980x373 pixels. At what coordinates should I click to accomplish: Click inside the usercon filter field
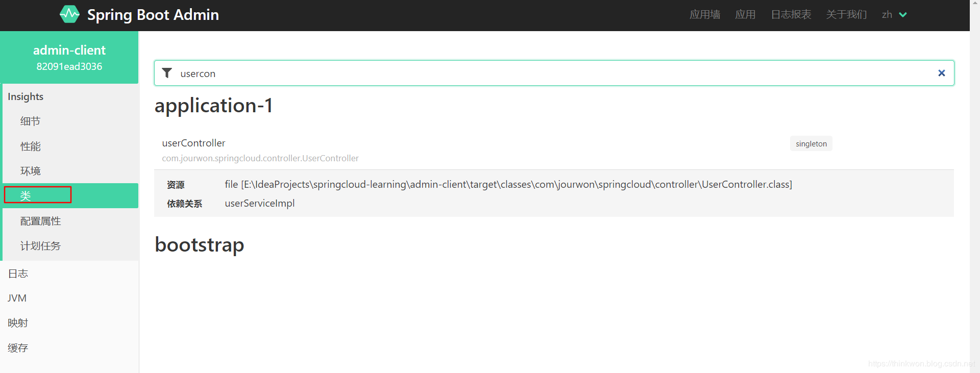click(510, 73)
